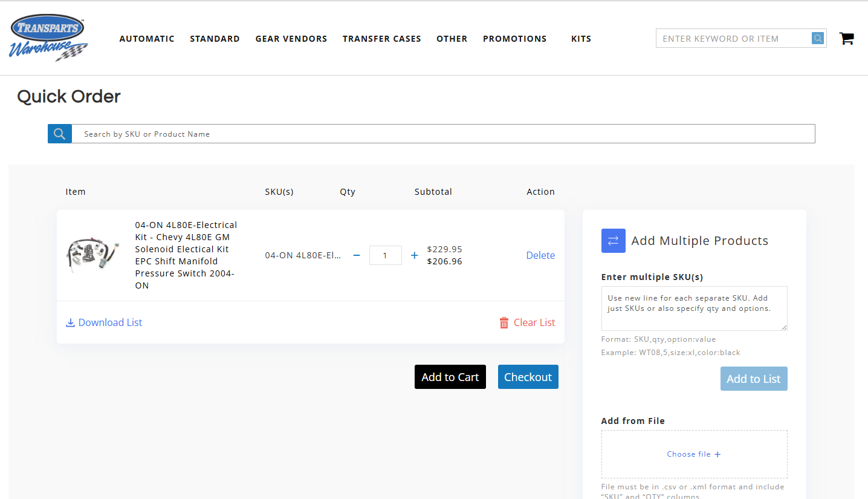Open the Standard menu
Screen dimensions: 868x499
(x=215, y=39)
